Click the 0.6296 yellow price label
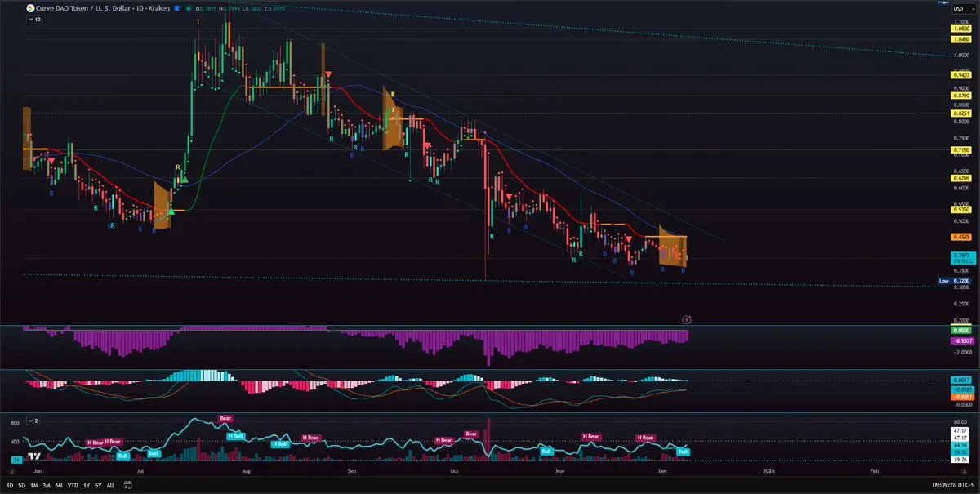Image resolution: width=980 pixels, height=494 pixels. [x=960, y=178]
